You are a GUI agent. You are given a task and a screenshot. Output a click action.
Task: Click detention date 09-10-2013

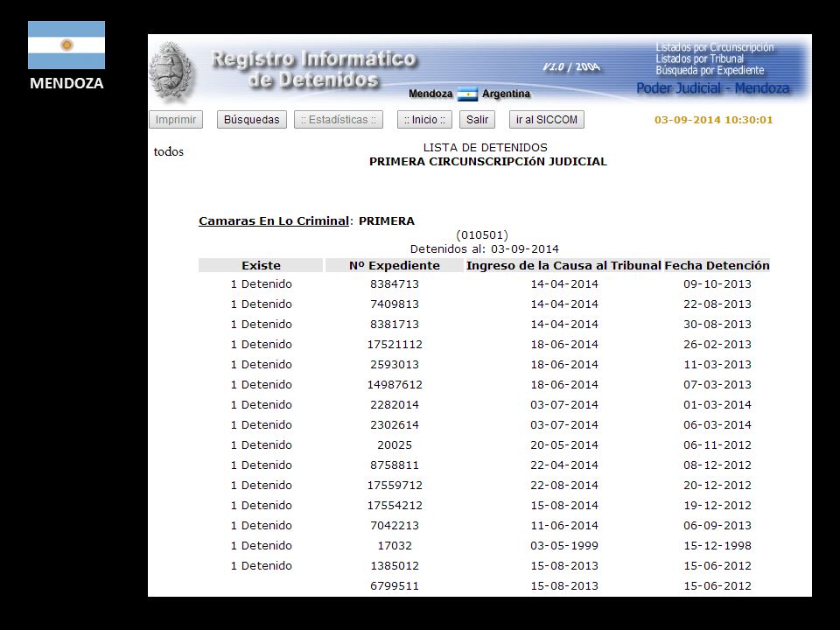[x=717, y=283]
